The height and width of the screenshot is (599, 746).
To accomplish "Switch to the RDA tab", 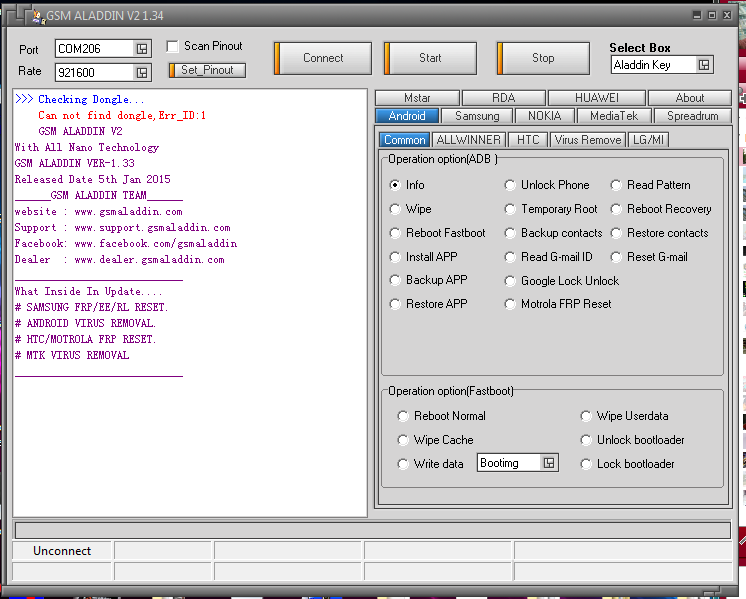I will [x=503, y=98].
